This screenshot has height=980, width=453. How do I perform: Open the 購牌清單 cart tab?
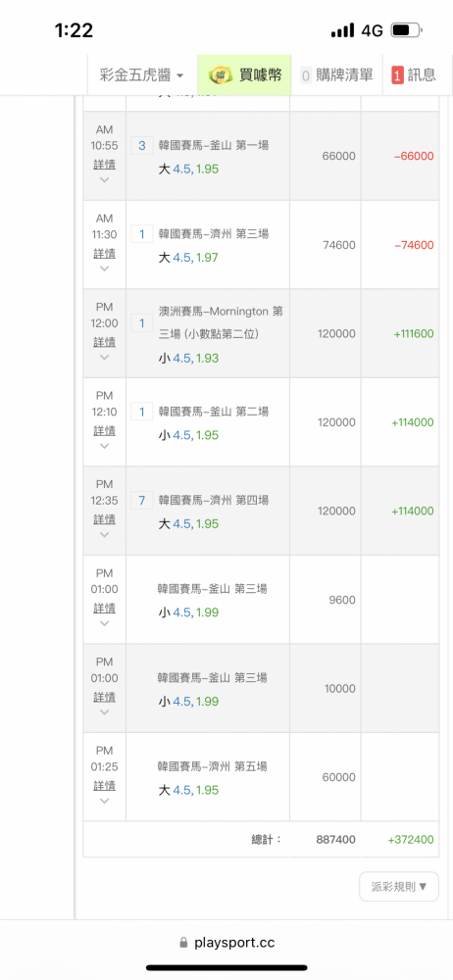pos(336,75)
